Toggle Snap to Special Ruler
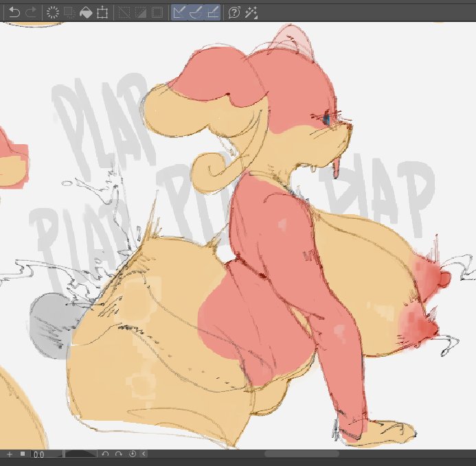 tap(196, 12)
